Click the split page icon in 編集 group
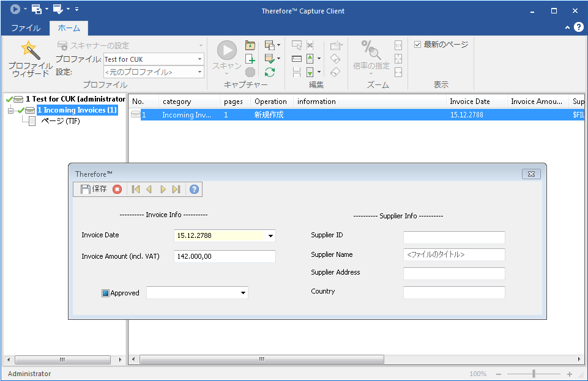This screenshot has height=381, width=588. coord(297,72)
